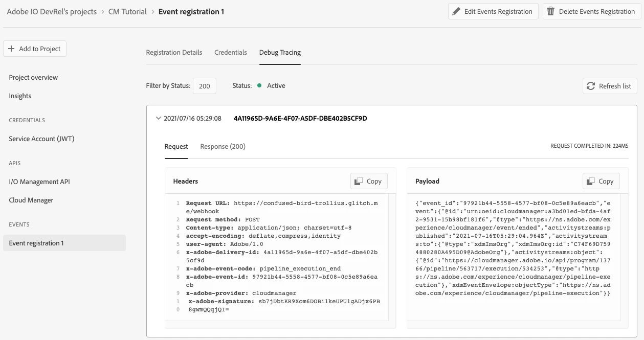
Task: Switch to the Credentials tab
Action: coord(231,52)
